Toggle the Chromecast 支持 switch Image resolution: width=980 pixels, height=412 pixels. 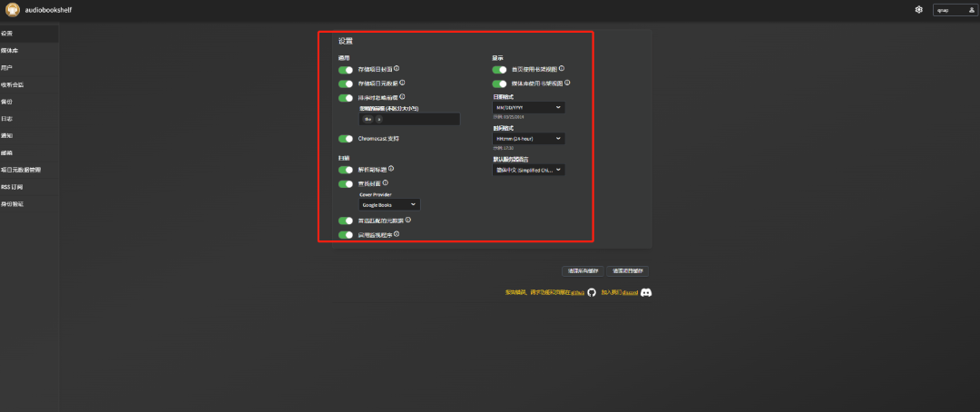coord(346,139)
